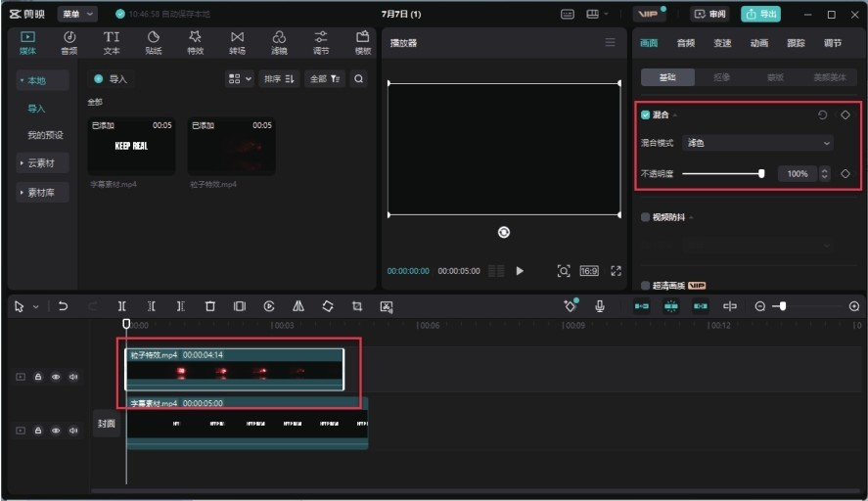
Task: Switch to the 变速 speed tab
Action: tap(722, 43)
